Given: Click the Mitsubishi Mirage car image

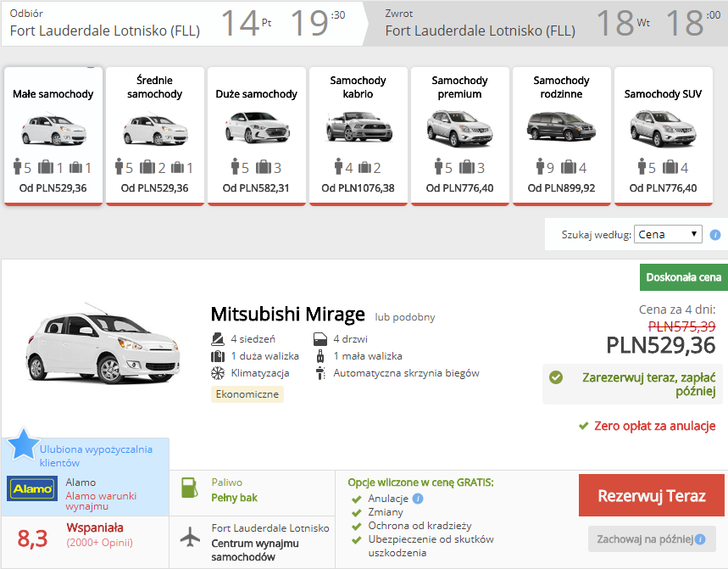Looking at the screenshot, I should (x=102, y=343).
